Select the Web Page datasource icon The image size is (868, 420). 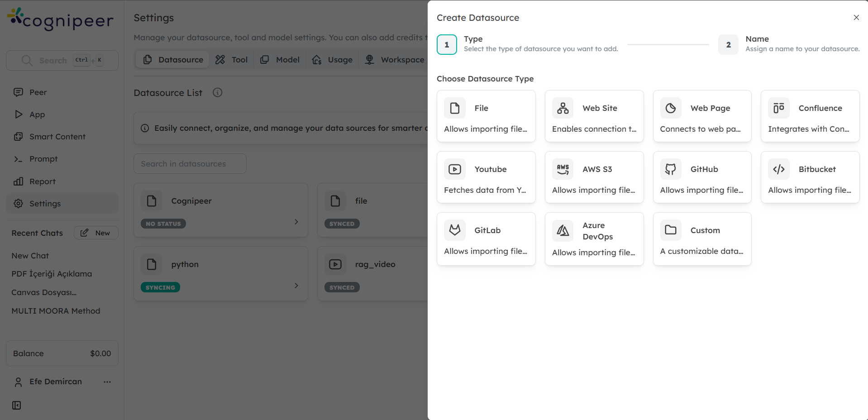click(x=670, y=108)
